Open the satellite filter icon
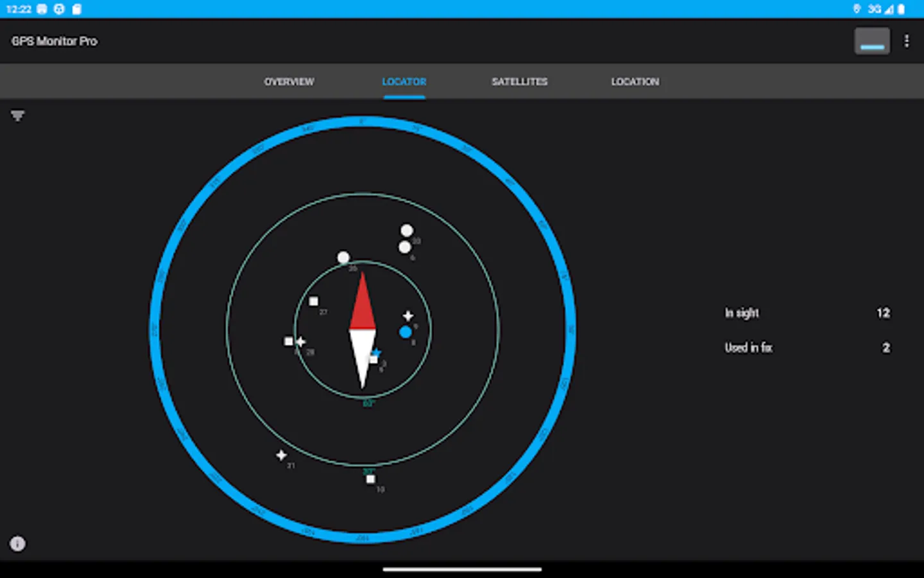The height and width of the screenshot is (578, 924). point(17,116)
